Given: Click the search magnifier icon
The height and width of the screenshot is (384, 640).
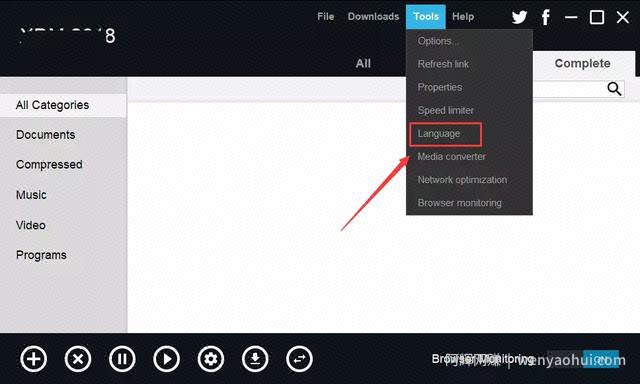Looking at the screenshot, I should (614, 89).
